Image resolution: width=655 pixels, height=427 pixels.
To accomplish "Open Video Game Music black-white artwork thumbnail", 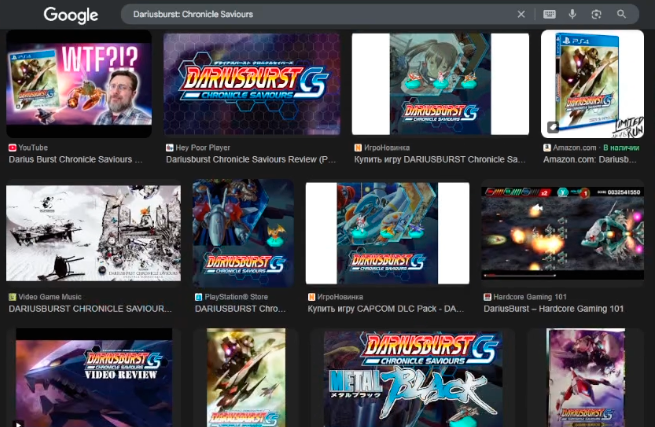I will [94, 233].
